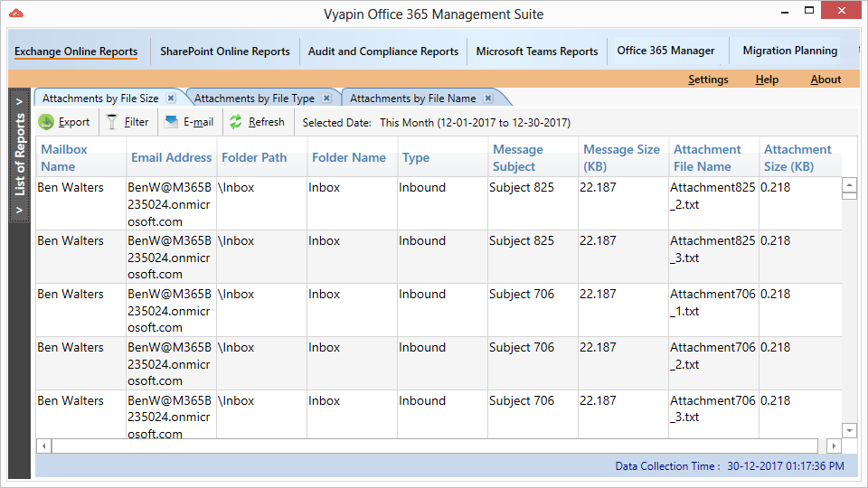Viewport: 868px width, 488px height.
Task: Click Inbound in Attachment706_3.txt row
Action: [x=422, y=400]
